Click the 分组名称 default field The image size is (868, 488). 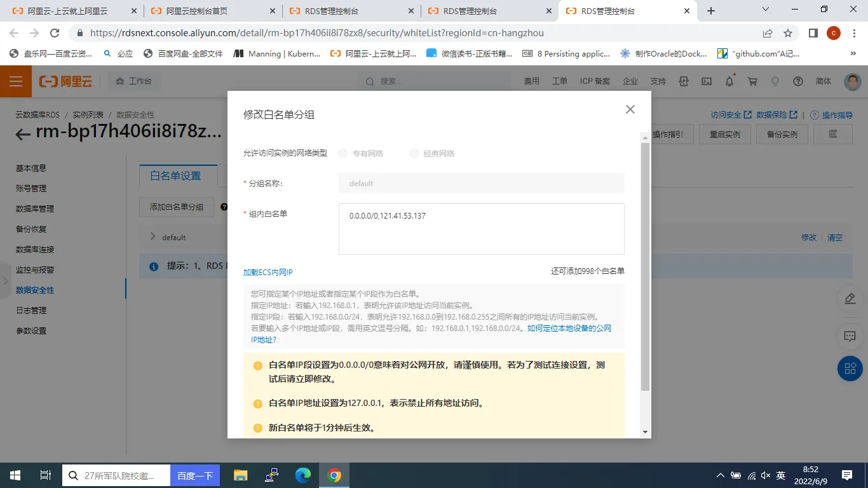tap(482, 183)
